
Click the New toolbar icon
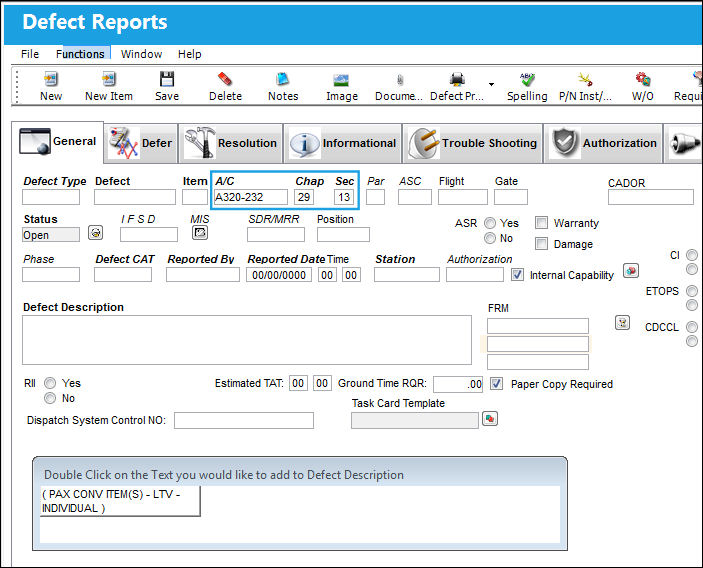point(51,79)
